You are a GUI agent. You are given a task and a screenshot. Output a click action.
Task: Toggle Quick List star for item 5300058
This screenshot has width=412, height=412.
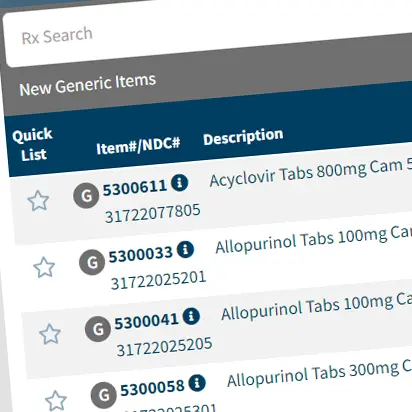pyautogui.click(x=56, y=400)
